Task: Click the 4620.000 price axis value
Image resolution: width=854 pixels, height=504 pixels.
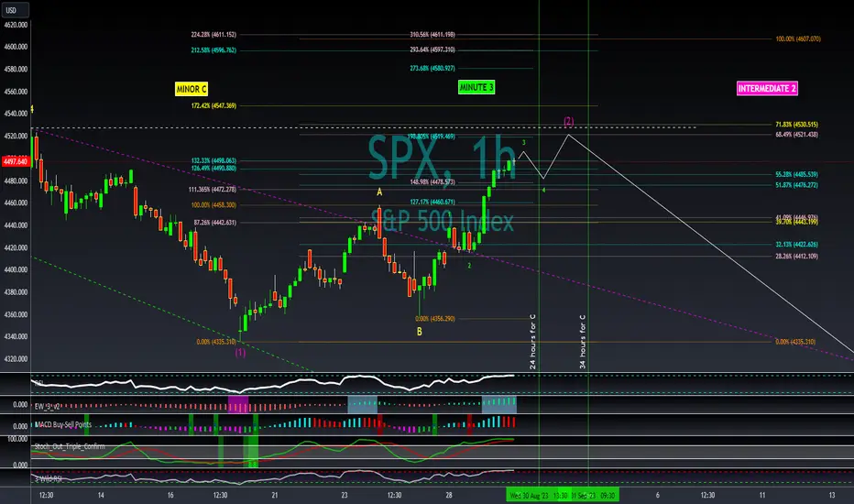Action: point(16,25)
